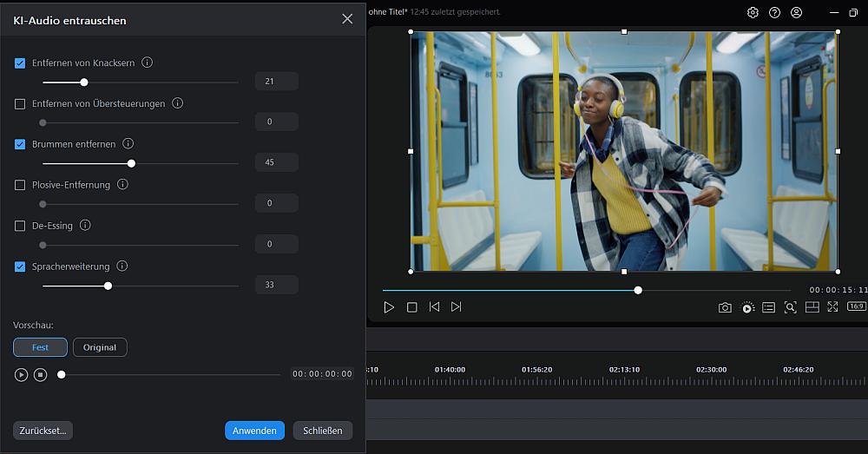Close the KI-Audio entrauschen dialog
This screenshot has height=454, width=868.
pos(347,19)
